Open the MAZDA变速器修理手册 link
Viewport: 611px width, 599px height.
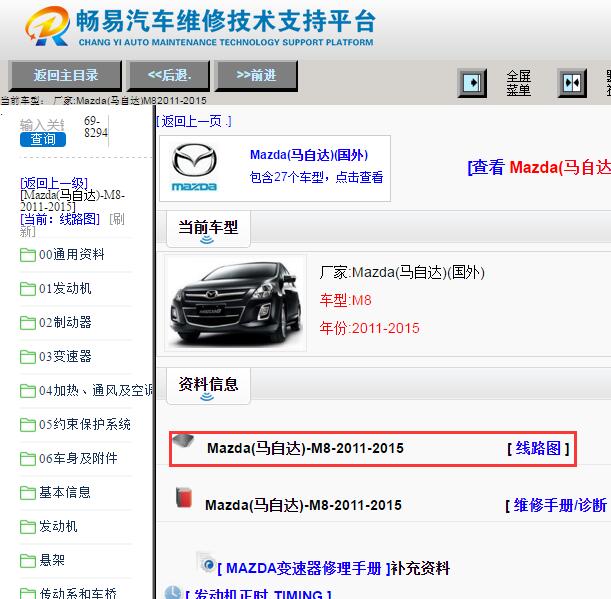[304, 568]
